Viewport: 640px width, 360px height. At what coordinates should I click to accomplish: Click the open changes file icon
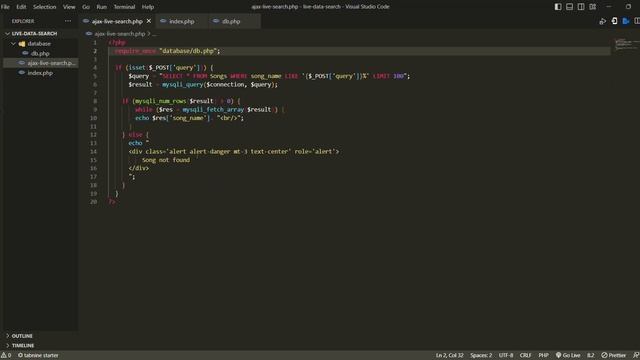pos(614,21)
